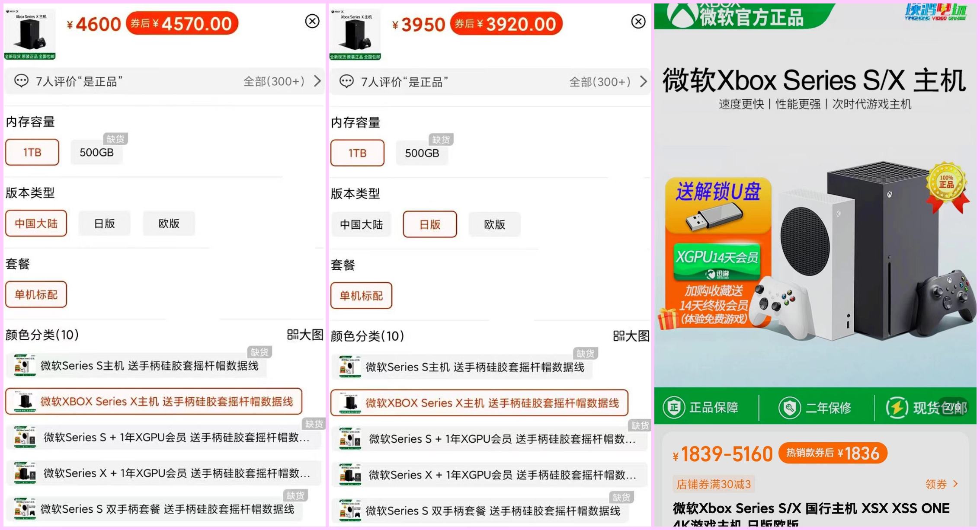This screenshot has width=980, height=530.
Task: Open Xbox product thumbnail in ¥3950 panel
Action: 355,34
